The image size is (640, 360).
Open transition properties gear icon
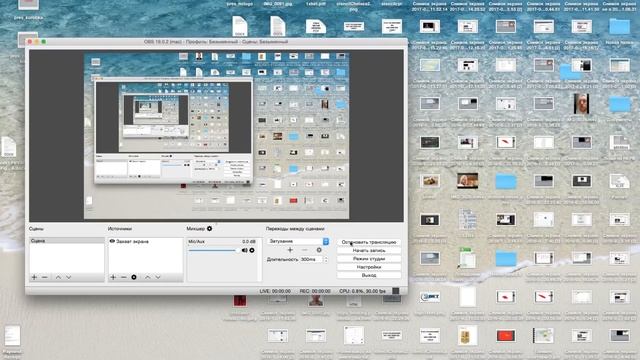point(319,250)
